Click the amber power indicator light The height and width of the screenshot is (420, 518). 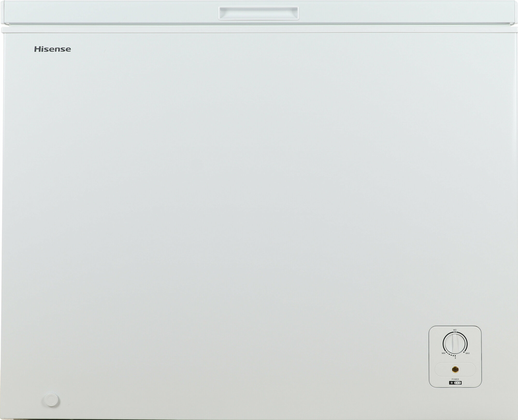[455, 369]
